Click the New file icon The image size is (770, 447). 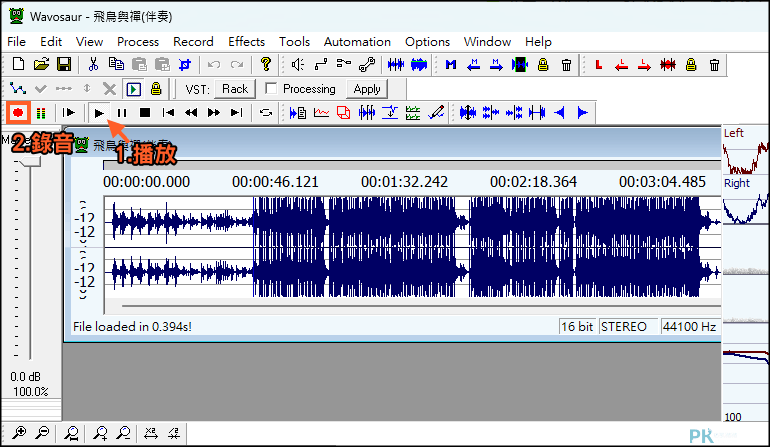point(18,64)
